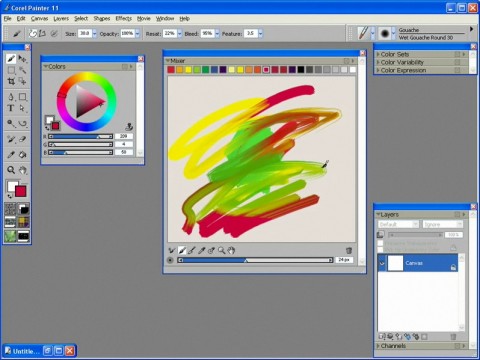Click the Clone Color rubber stamp in the Colors panel
Viewport: 480px width, 360px height.
pos(129,126)
